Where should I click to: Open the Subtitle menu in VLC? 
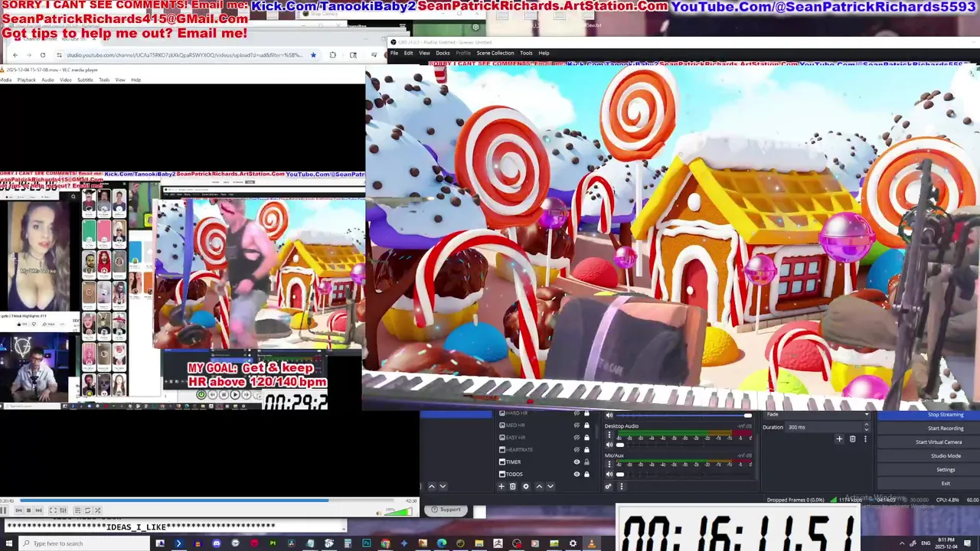point(85,80)
